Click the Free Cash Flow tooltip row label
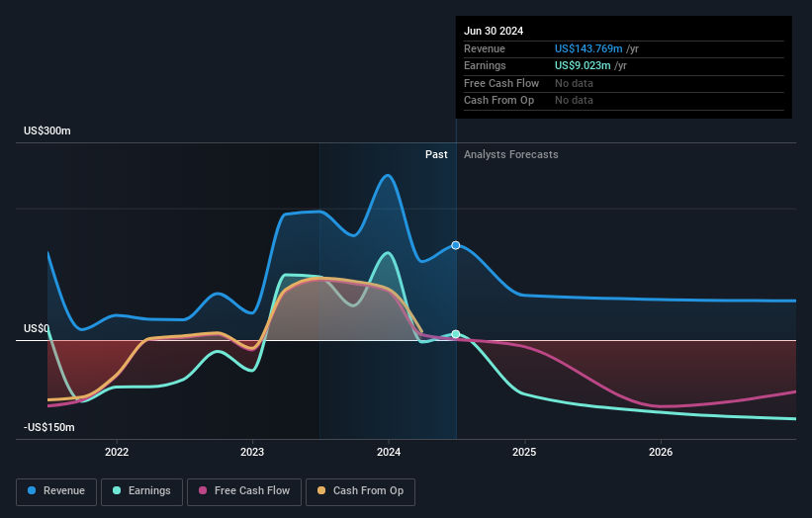812x518 pixels. coord(501,83)
